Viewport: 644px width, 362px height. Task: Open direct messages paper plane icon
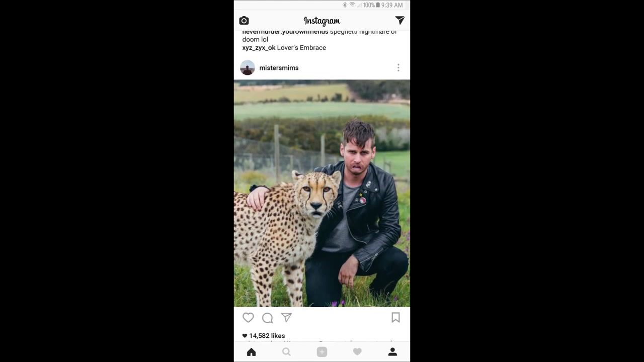point(400,20)
